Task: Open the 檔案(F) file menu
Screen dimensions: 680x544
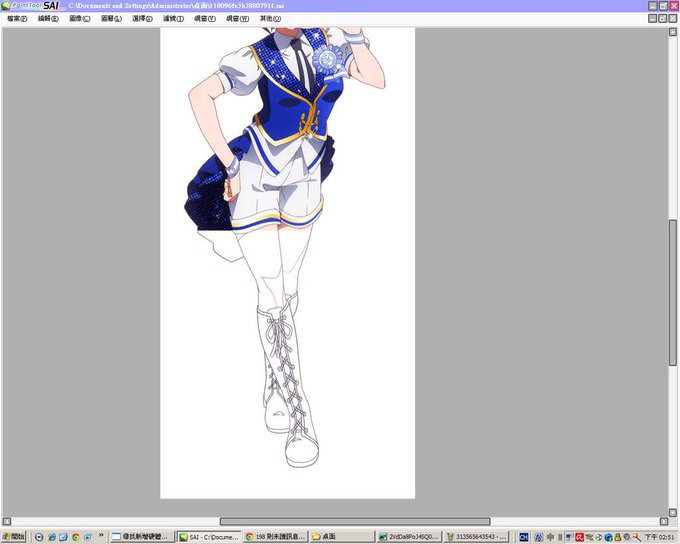Action: tap(17, 19)
